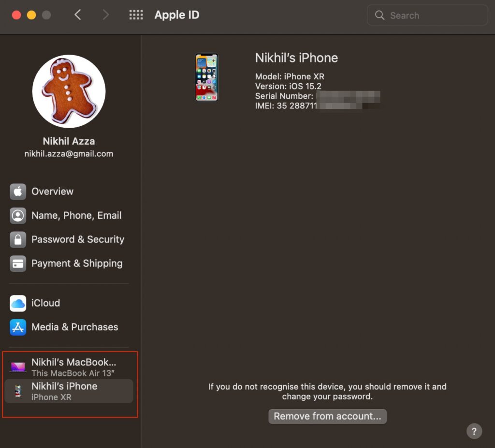The height and width of the screenshot is (448, 495).
Task: Click the gingerbread profile picture
Action: tap(69, 91)
